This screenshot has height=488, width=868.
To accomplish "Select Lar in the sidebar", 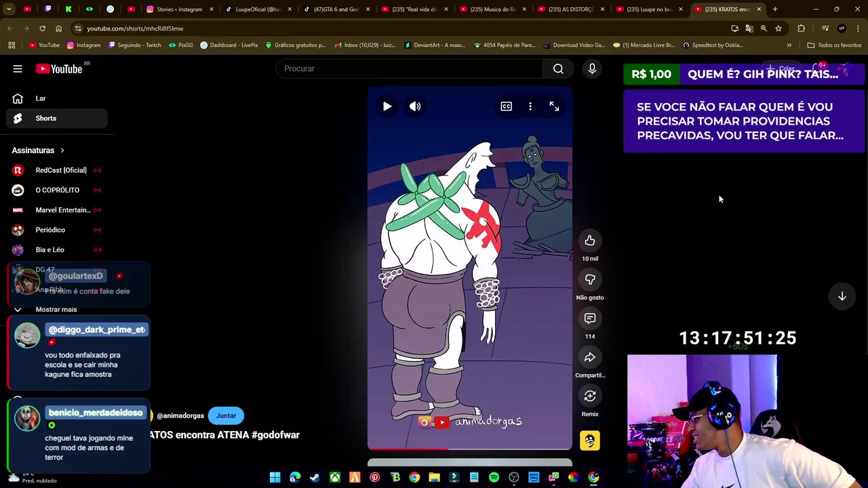I will (x=57, y=98).
